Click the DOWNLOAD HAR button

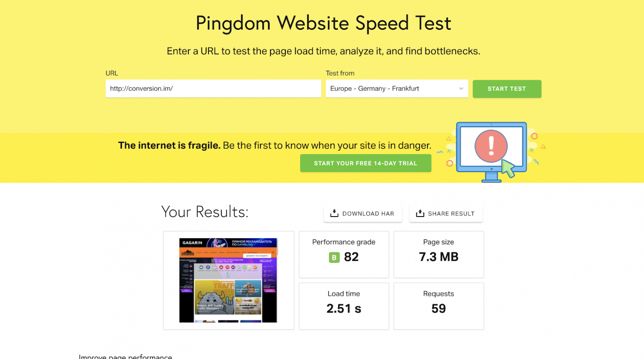tap(362, 214)
